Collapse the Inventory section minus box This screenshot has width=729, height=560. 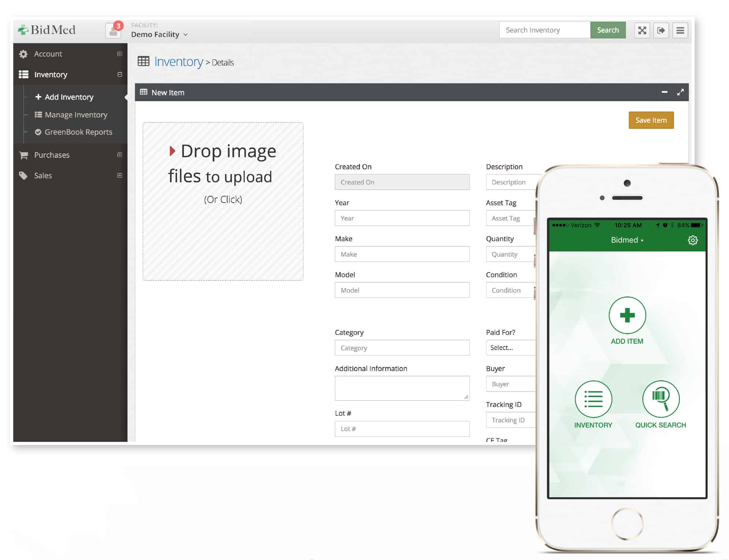coord(120,75)
